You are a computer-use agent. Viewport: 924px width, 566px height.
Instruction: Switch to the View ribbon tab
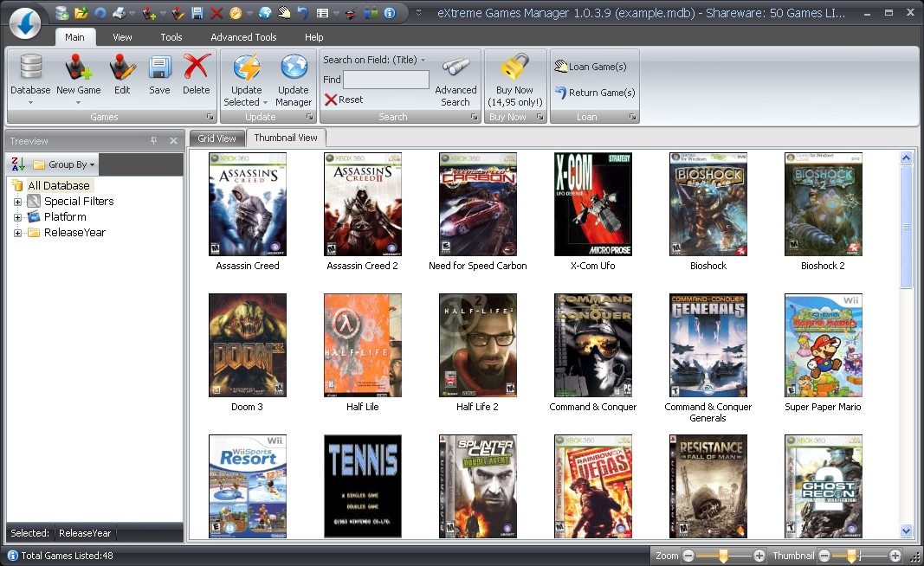click(x=122, y=37)
